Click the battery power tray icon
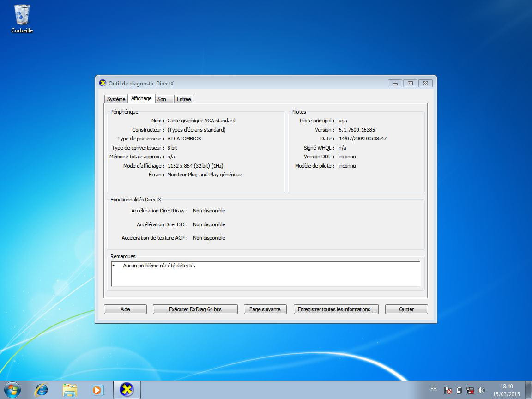This screenshot has height=399, width=532. [459, 390]
